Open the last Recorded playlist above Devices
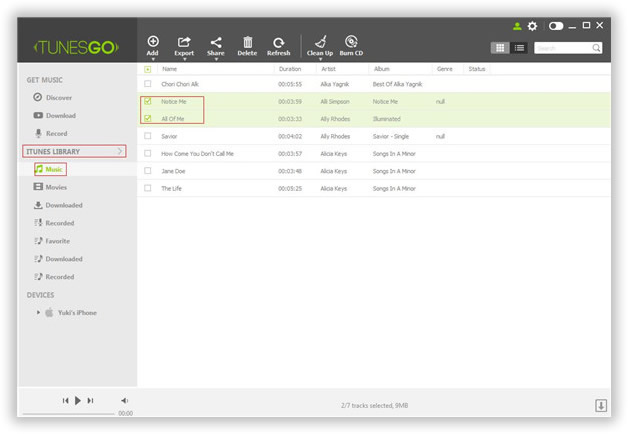The height and width of the screenshot is (434, 628). (54, 277)
